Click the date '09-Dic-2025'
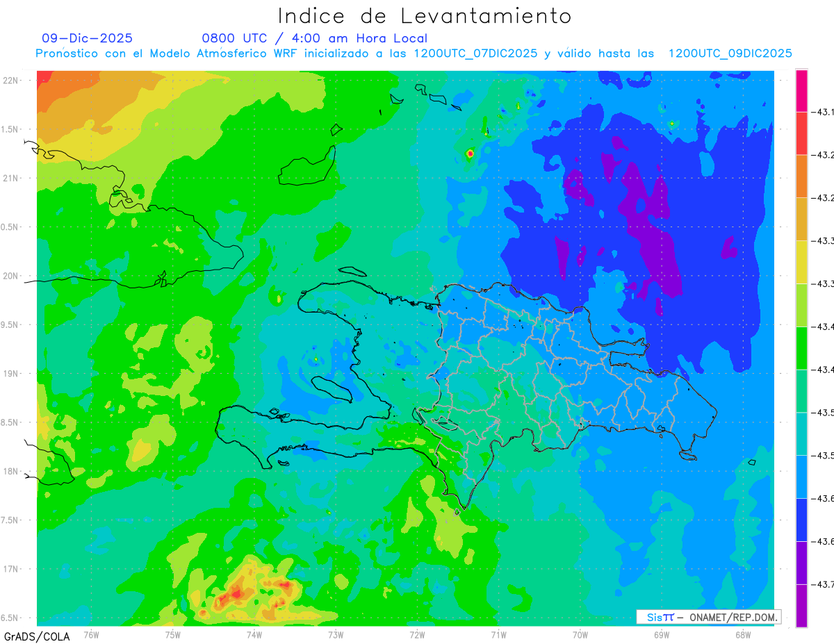Viewport: 834px width, 644px height. click(x=87, y=38)
